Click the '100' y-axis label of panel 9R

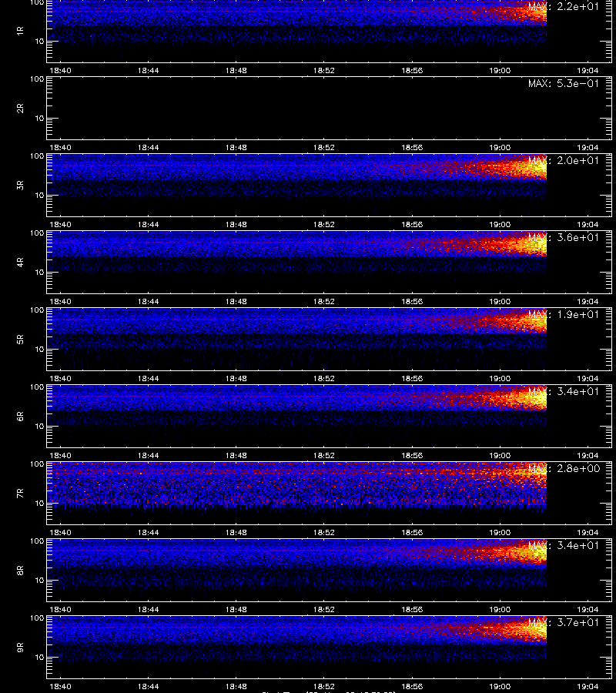pyautogui.click(x=37, y=618)
